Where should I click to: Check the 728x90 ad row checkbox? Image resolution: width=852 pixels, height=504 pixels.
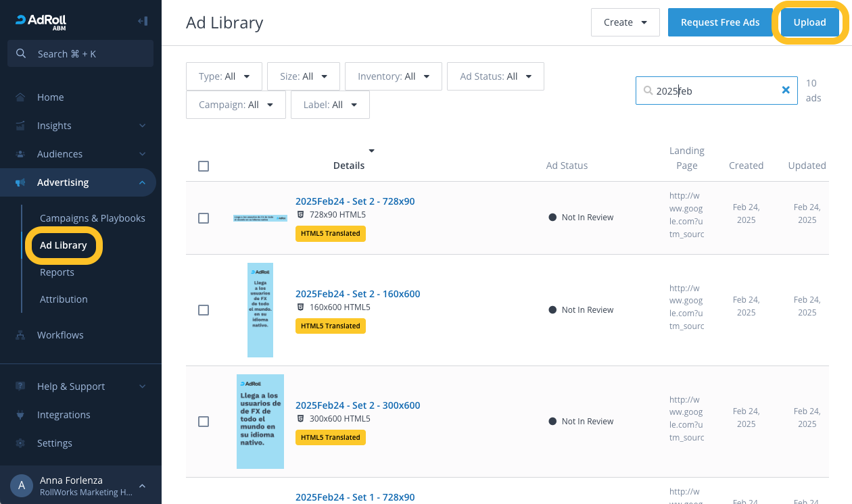point(204,218)
